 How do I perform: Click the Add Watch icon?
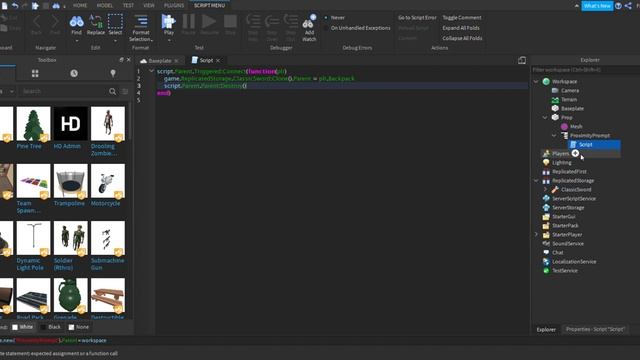coord(309,22)
